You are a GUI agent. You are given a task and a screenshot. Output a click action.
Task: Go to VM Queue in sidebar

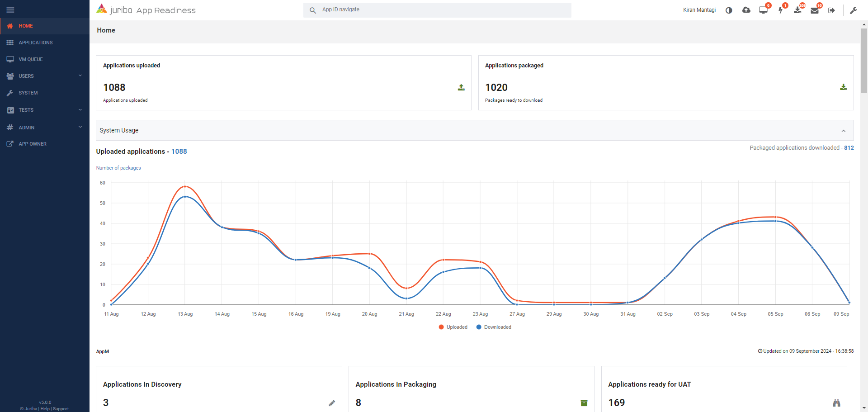[x=31, y=59]
